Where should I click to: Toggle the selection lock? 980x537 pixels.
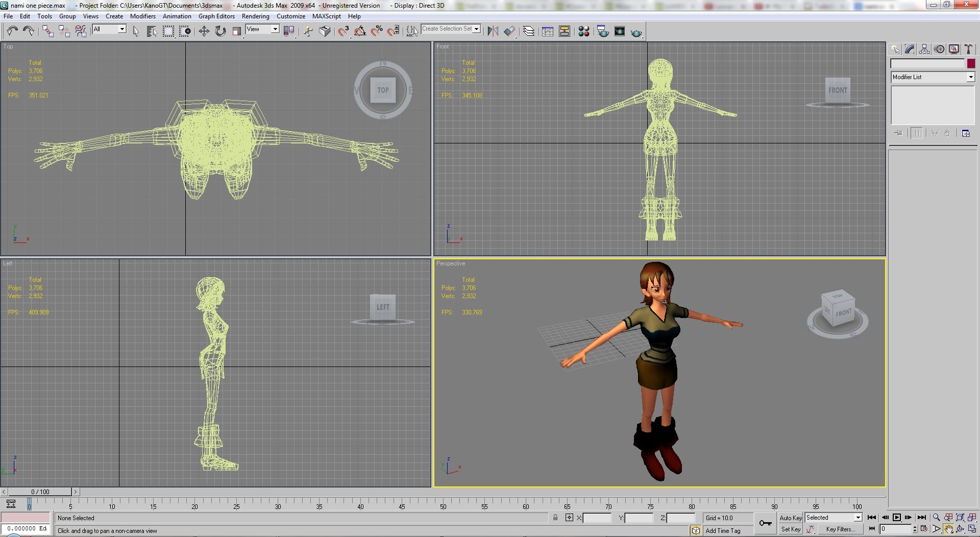[x=555, y=518]
